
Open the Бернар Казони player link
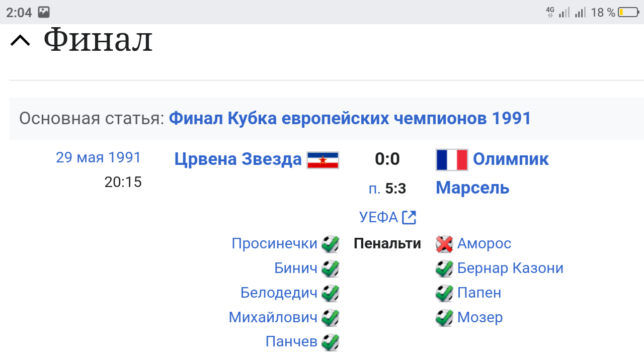tap(510, 268)
